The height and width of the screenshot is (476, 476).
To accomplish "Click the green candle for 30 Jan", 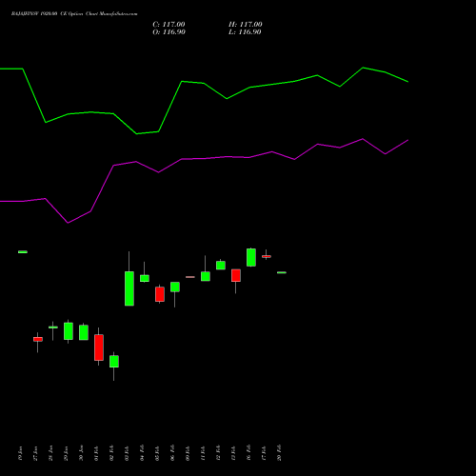I will pyautogui.click(x=84, y=332).
